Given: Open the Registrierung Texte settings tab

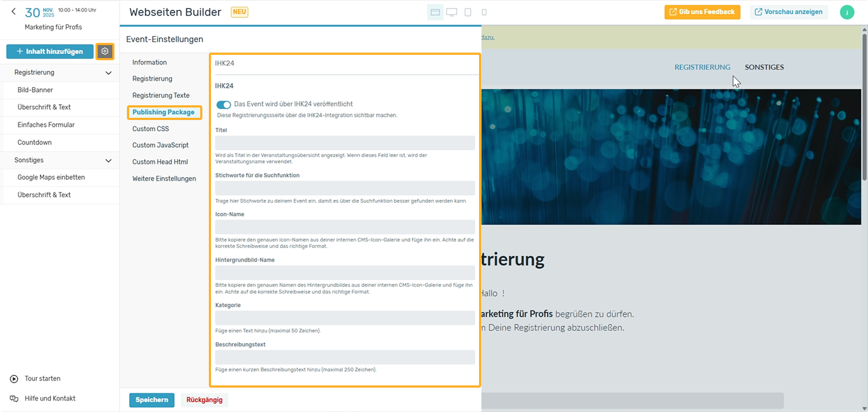Looking at the screenshot, I should (161, 96).
